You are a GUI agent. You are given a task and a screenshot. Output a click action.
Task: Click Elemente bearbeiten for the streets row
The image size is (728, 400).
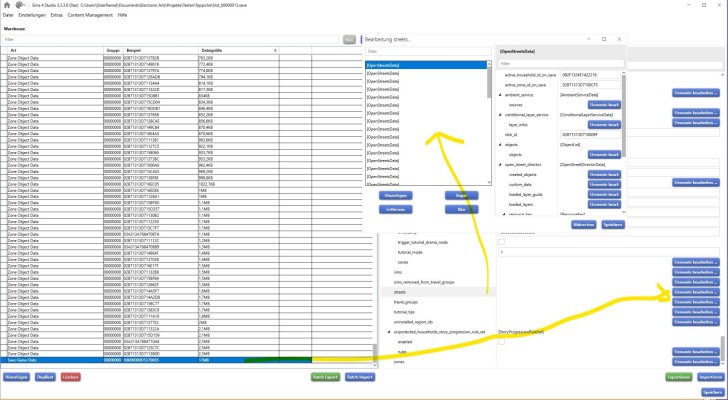click(696, 292)
